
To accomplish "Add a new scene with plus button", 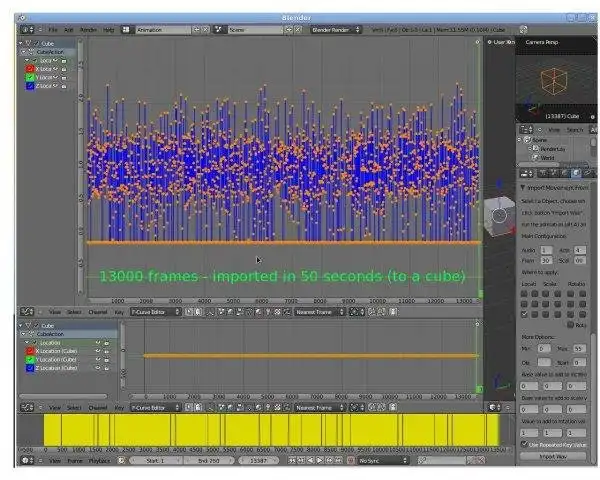I will (x=288, y=29).
